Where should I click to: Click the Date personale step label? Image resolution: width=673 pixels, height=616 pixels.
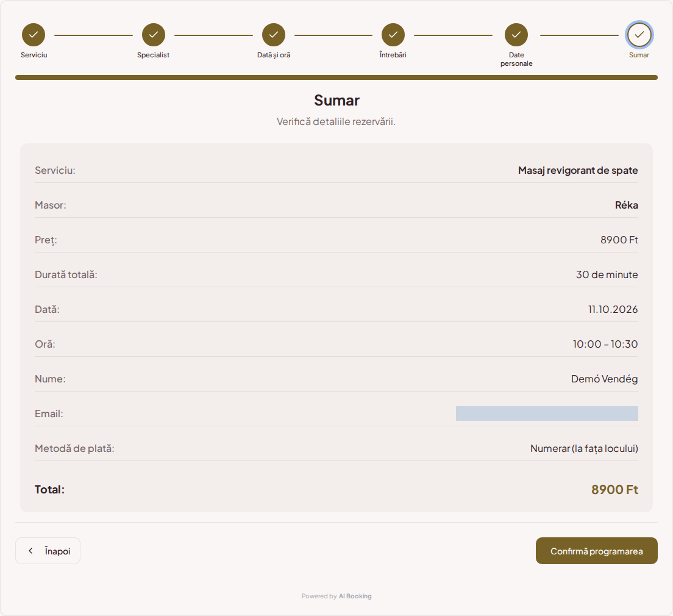click(x=516, y=59)
